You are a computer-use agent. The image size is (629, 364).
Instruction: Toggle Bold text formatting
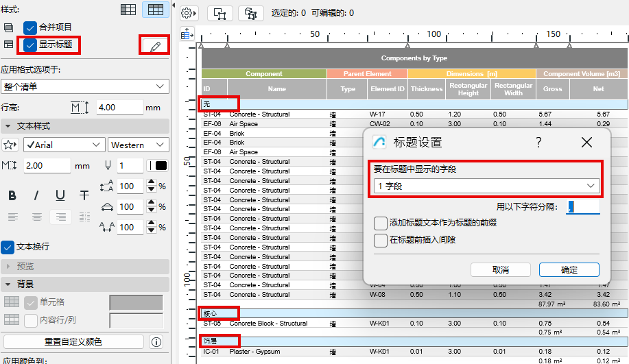pyautogui.click(x=12, y=195)
